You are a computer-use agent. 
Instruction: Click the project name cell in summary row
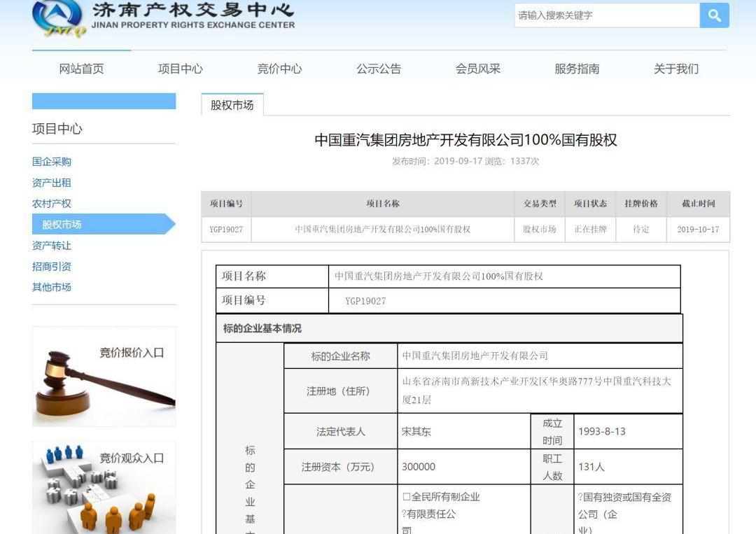(x=383, y=230)
